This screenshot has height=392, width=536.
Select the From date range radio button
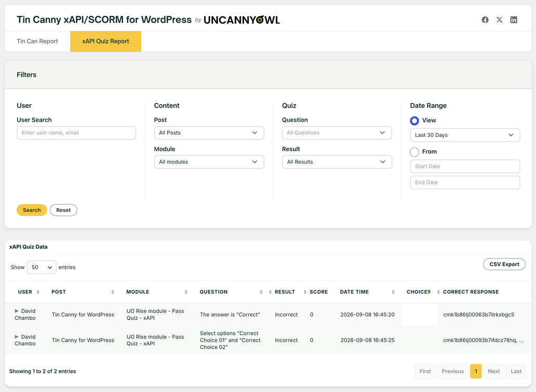(414, 152)
